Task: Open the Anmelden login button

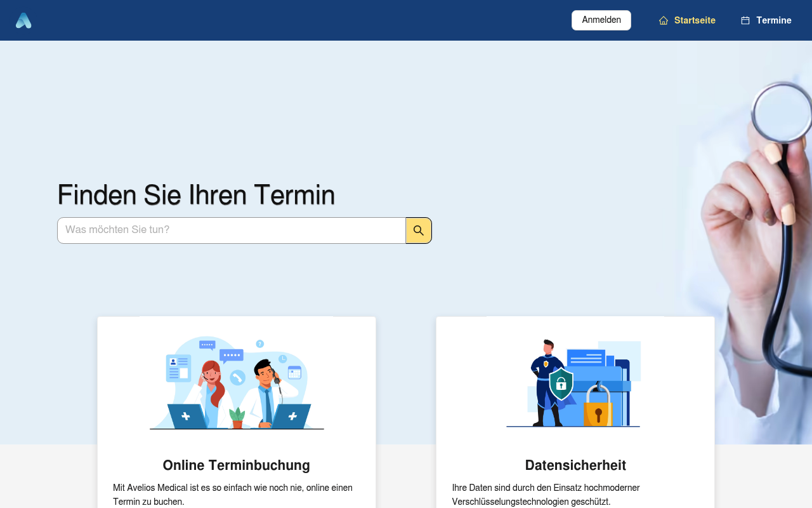Action: click(601, 20)
